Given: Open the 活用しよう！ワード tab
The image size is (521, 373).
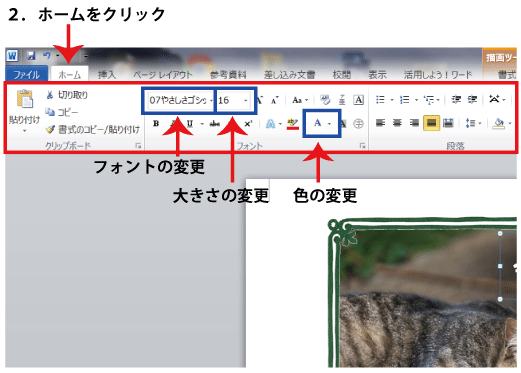Looking at the screenshot, I should 438,75.
